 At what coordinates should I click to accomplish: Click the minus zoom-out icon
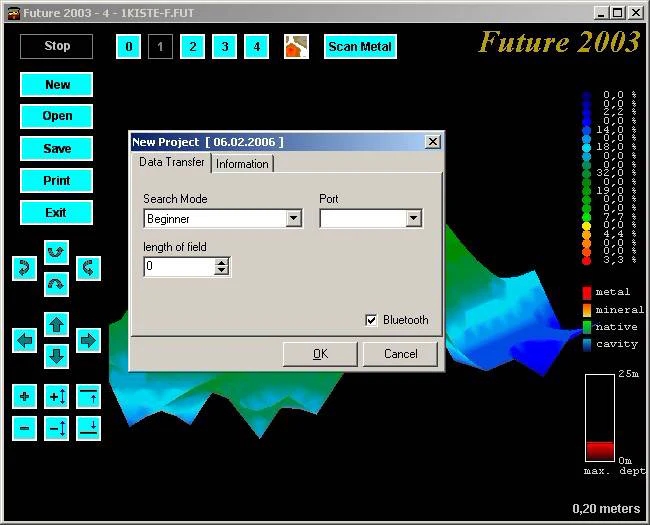coord(24,428)
